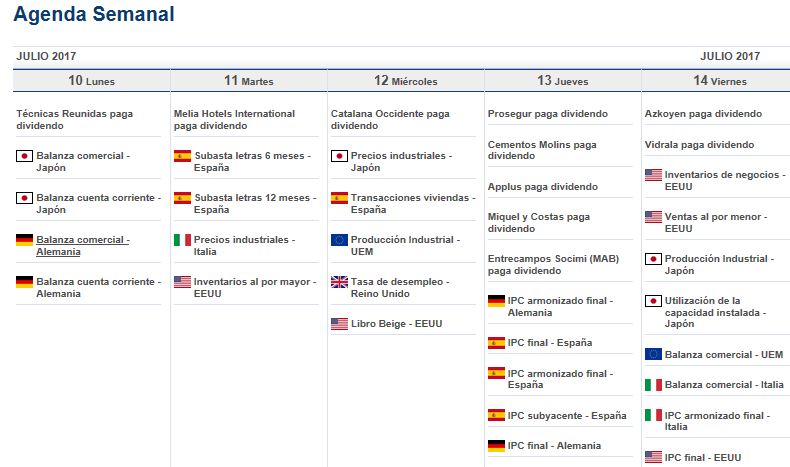
Task: Select the 10 Lunes day header
Action: pos(91,81)
